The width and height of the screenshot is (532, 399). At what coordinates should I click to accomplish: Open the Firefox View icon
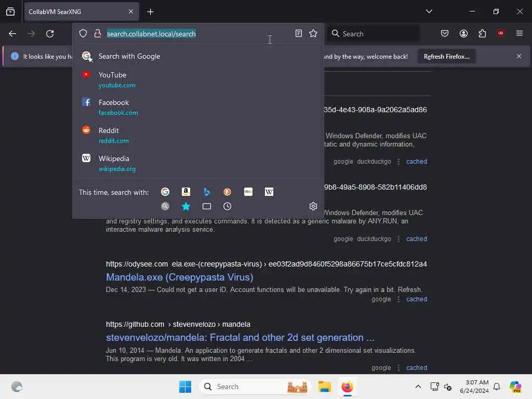(x=10, y=11)
